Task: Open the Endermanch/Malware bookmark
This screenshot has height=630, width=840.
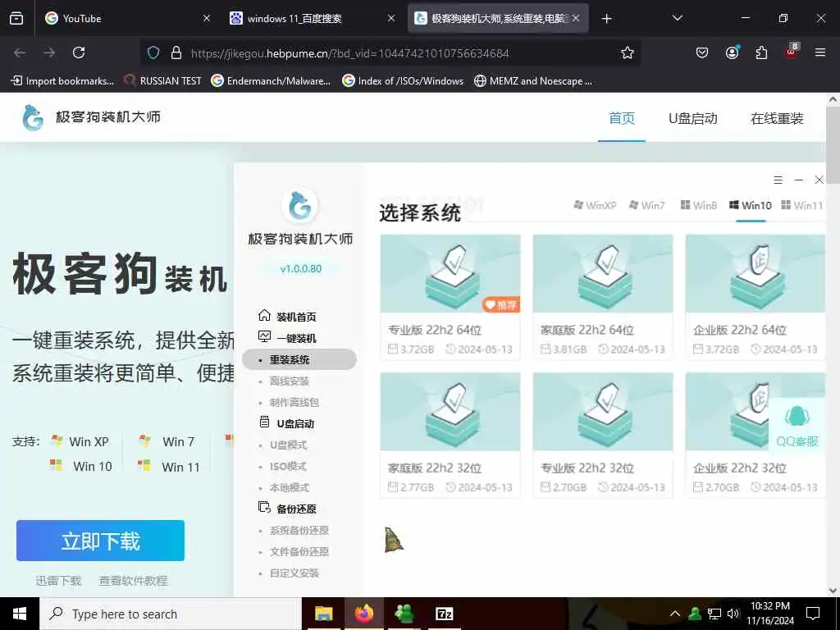Action: point(271,81)
